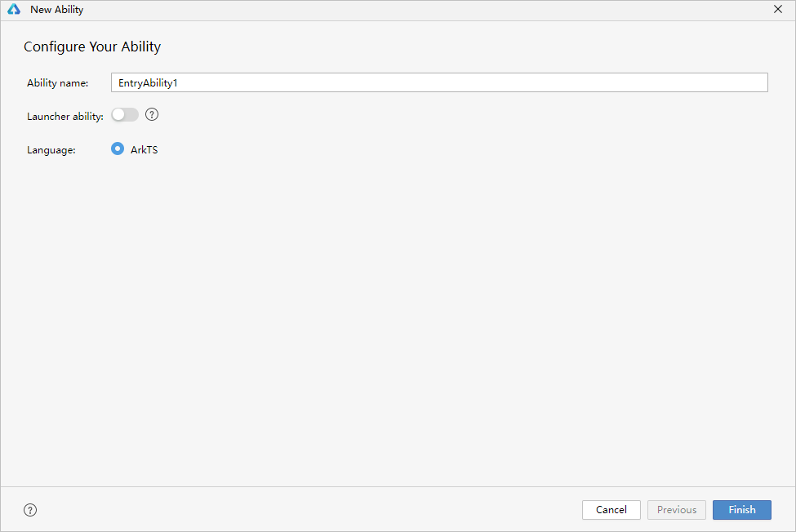Click the "Configure Your Ability" heading
Screen dimensions: 796x532
92,47
